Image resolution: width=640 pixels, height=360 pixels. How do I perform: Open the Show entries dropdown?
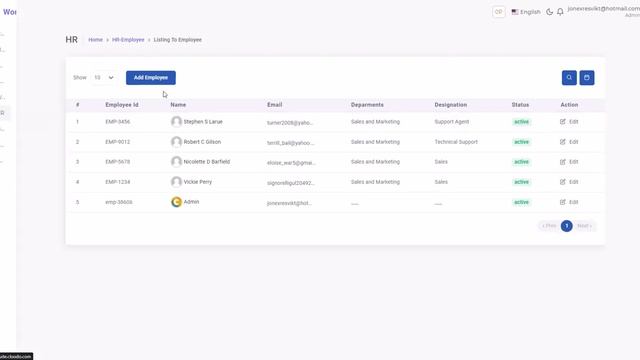pyautogui.click(x=104, y=78)
